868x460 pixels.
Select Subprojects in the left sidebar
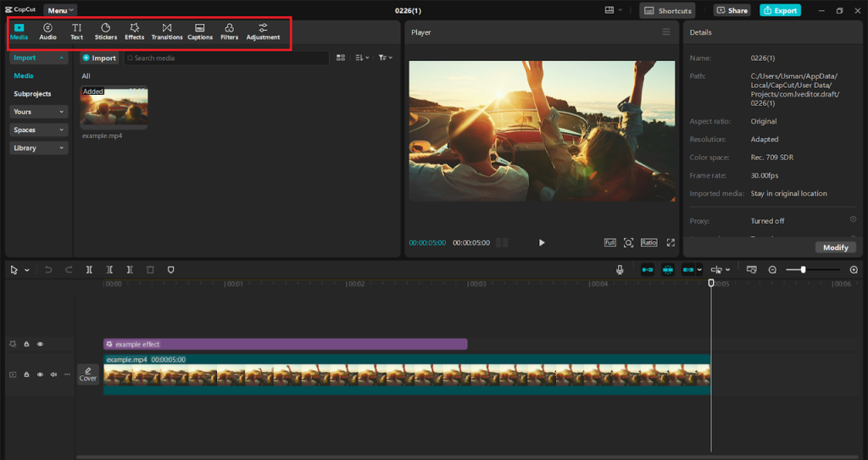click(32, 94)
